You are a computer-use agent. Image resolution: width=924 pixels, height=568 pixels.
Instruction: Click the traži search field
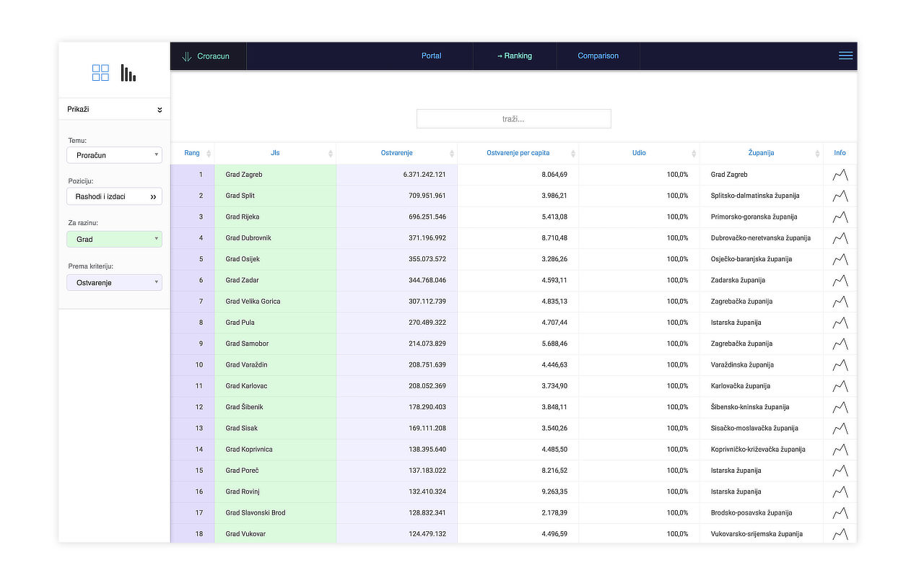tap(513, 118)
